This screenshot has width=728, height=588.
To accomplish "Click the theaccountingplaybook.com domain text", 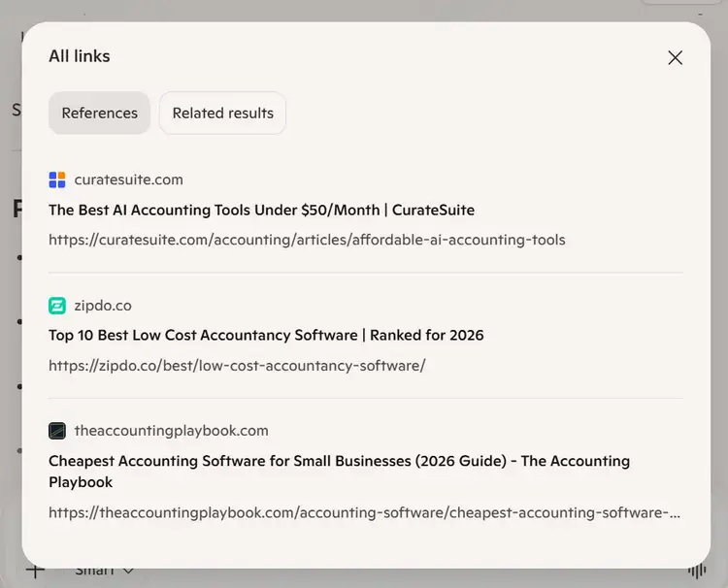I will 171,431.
